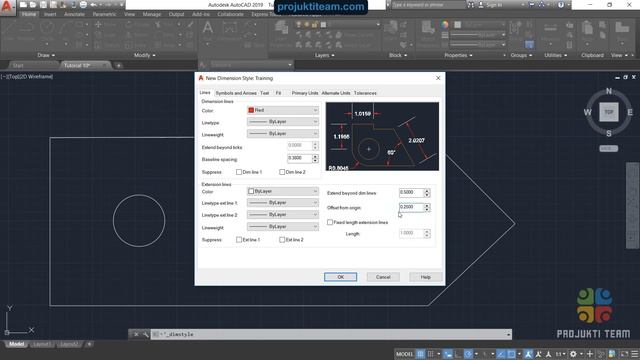
Task: Click the dimension style preview image
Action: (382, 136)
